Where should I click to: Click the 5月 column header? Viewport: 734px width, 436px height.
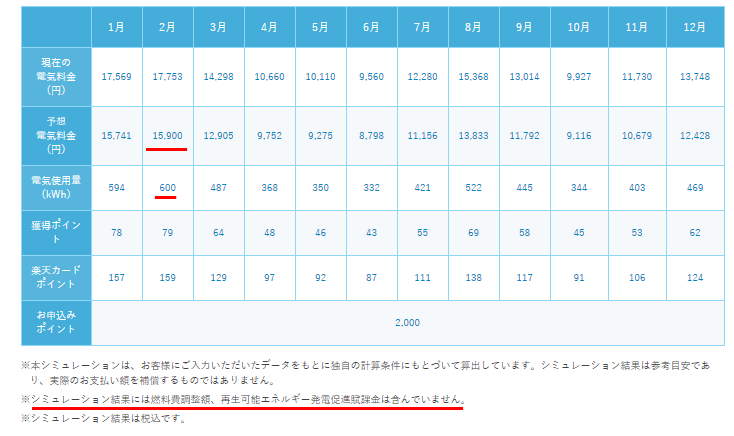click(x=321, y=27)
